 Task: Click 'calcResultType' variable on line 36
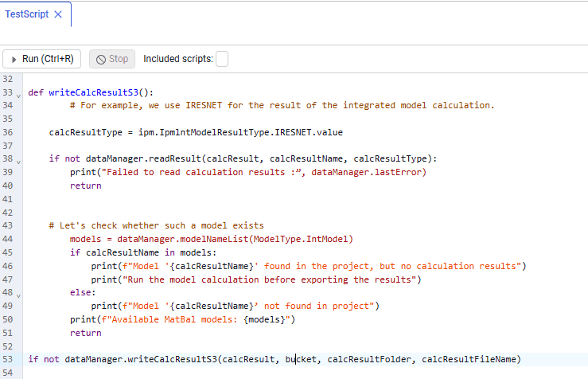(x=85, y=132)
